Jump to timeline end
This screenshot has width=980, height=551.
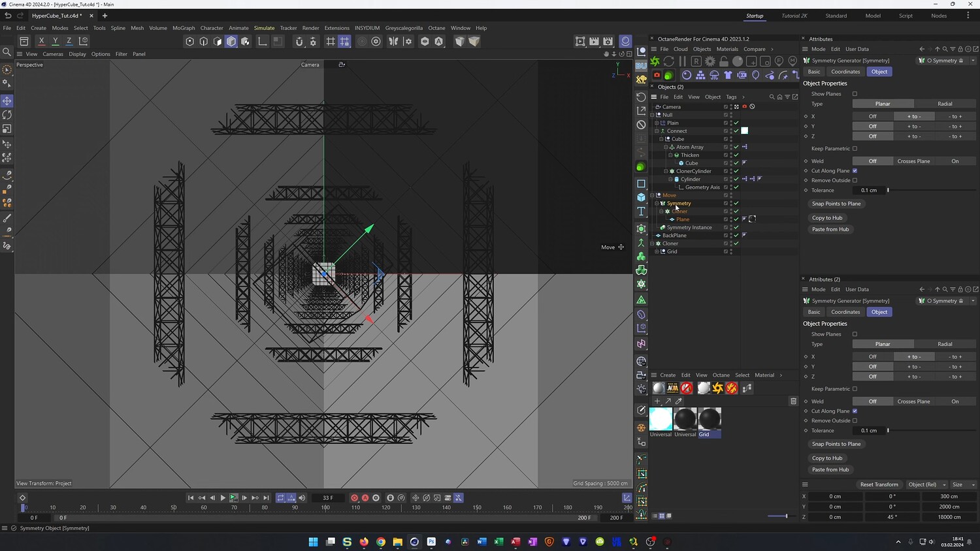pos(266,497)
